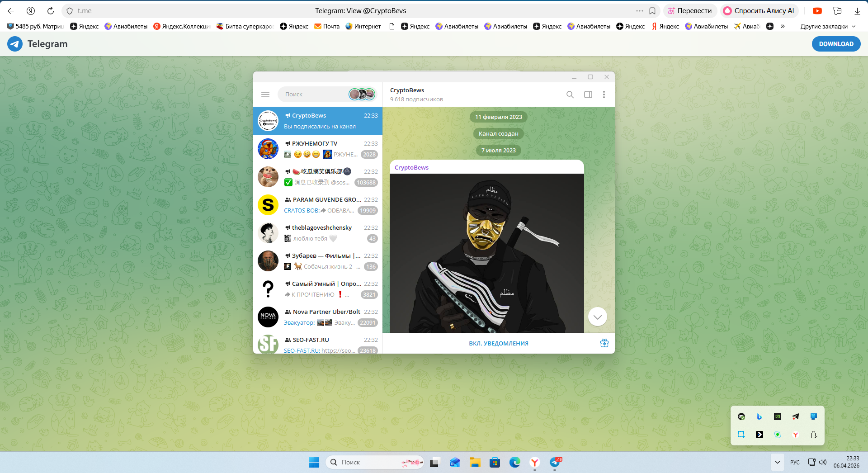Image resolution: width=868 pixels, height=473 pixels.
Task: Enable notifications via ВКЛ. УВЕДОМЛЕНИЯ
Action: point(498,344)
